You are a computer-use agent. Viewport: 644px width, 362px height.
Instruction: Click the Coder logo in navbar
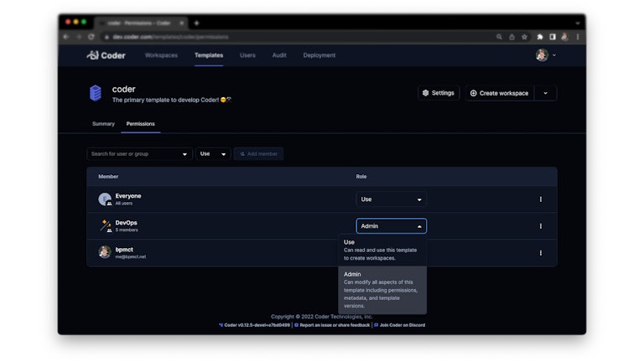click(x=106, y=55)
